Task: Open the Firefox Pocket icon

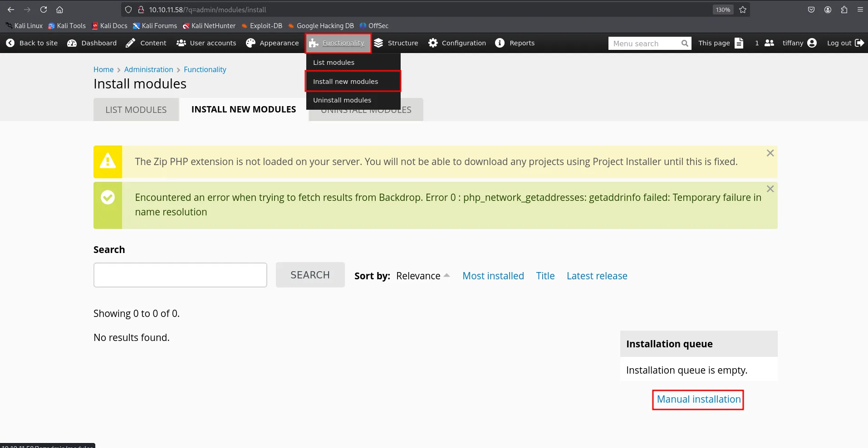Action: click(x=811, y=10)
